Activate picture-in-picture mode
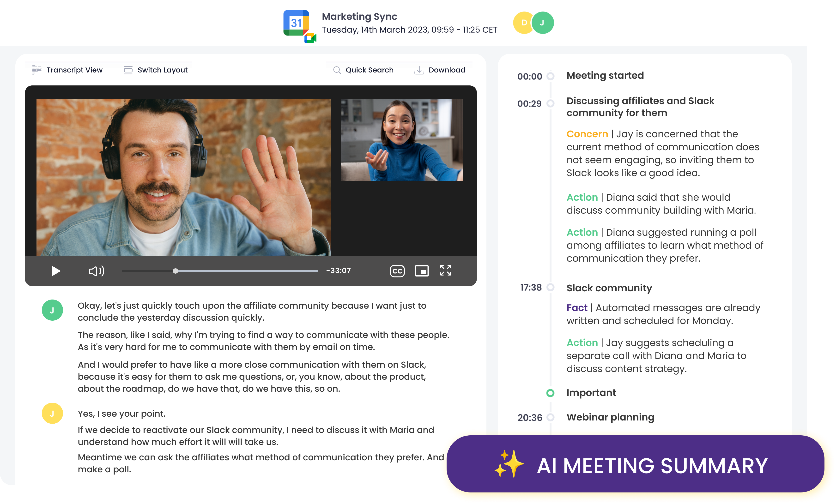The width and height of the screenshot is (836, 504). (422, 271)
